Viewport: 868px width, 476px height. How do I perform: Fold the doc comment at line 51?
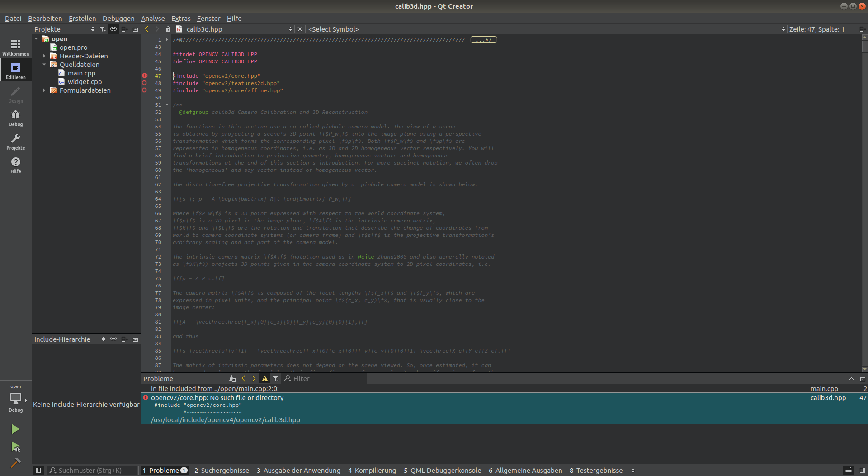(167, 105)
